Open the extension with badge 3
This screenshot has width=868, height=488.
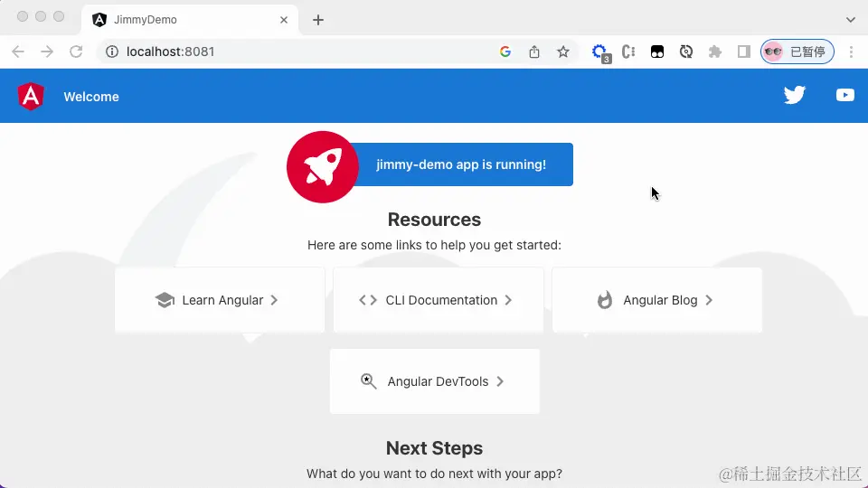click(600, 52)
